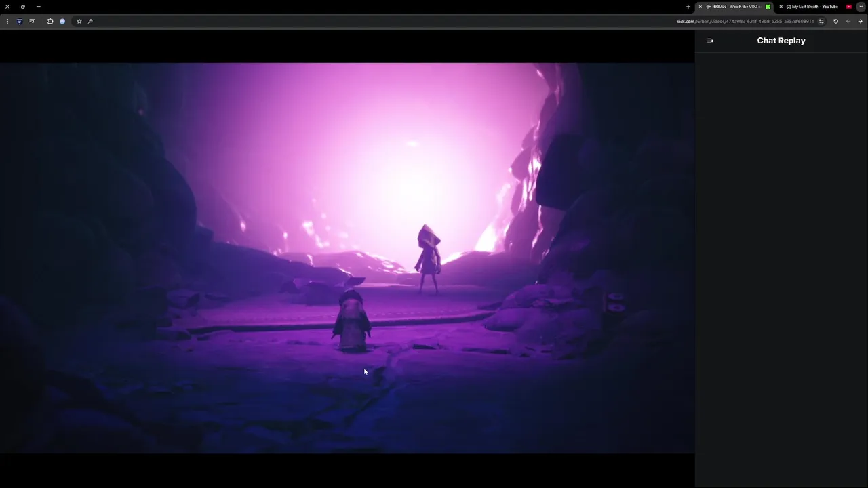Reload the page
This screenshot has height=488, width=868.
pyautogui.click(x=835, y=21)
